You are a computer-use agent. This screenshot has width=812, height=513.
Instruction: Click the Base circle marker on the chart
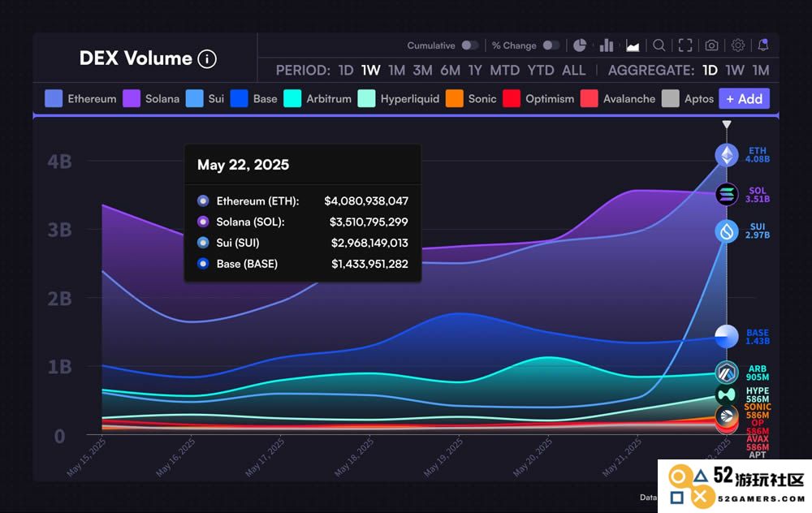pyautogui.click(x=727, y=337)
